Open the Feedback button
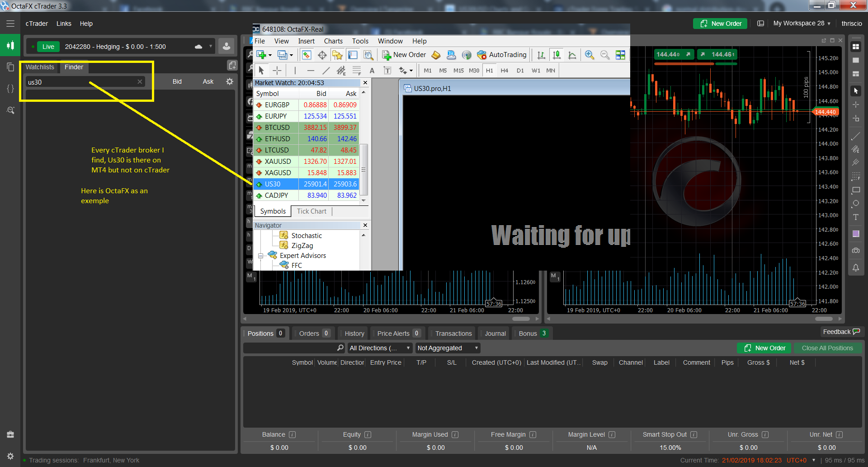868x467 pixels. click(841, 332)
